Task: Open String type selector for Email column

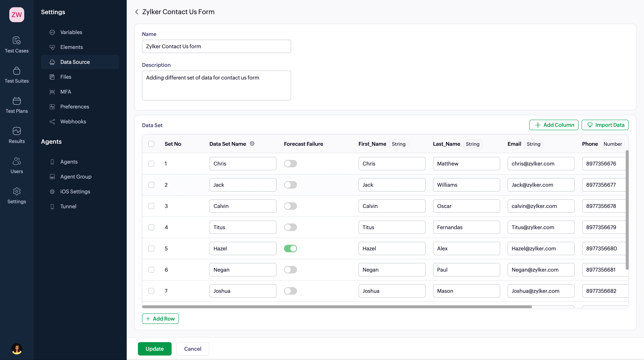Action: point(533,144)
